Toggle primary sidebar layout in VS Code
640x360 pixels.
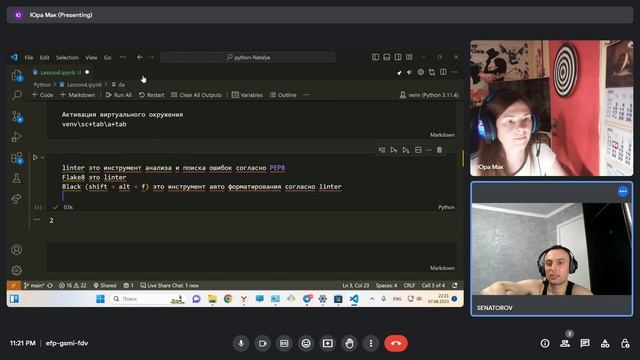[375, 57]
